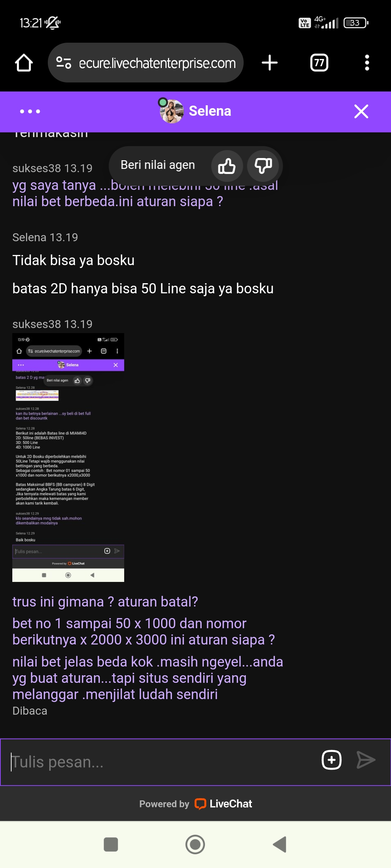Open the tab switcher showing 77 tabs
This screenshot has height=868, width=391.
[319, 63]
